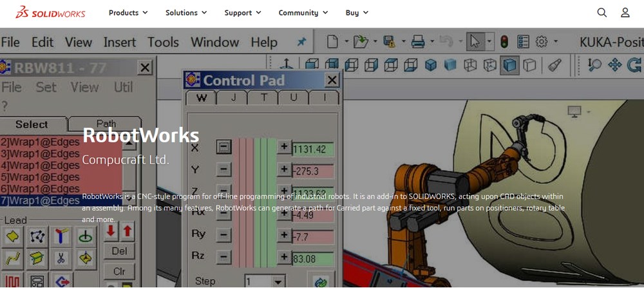Select the Pan four-arrow icon
This screenshot has height=295, width=644.
(615, 65)
